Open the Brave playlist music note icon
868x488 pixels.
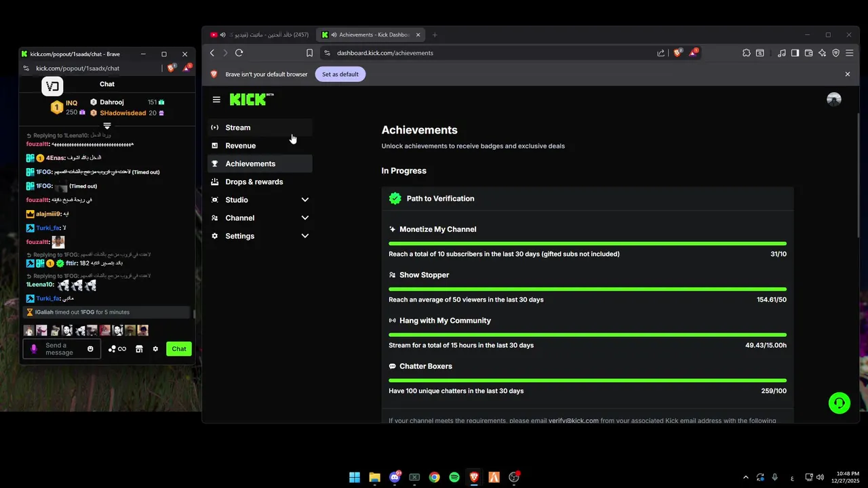pyautogui.click(x=782, y=53)
